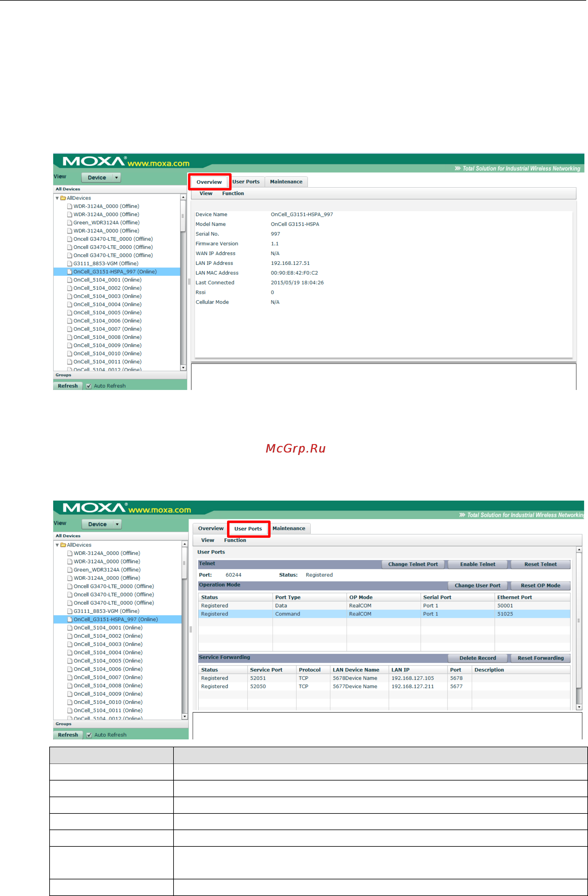Collapse AllDevices tree arrow in lower screenshot
Viewport: 588px width, 896px height.
pyautogui.click(x=57, y=545)
